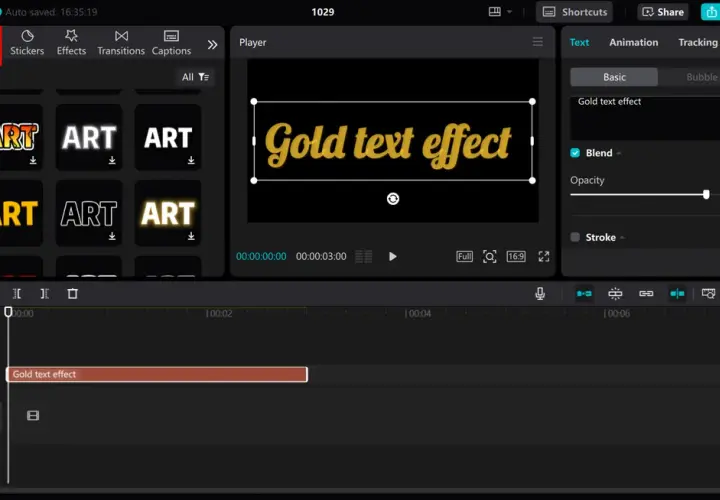The image size is (720, 500).
Task: Click the Share button
Action: (x=663, y=12)
